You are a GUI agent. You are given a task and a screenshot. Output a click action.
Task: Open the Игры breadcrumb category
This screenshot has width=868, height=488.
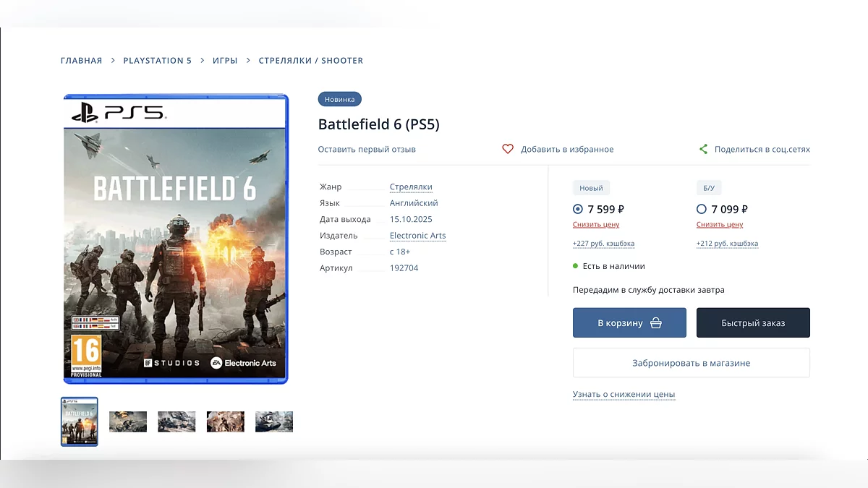click(225, 61)
